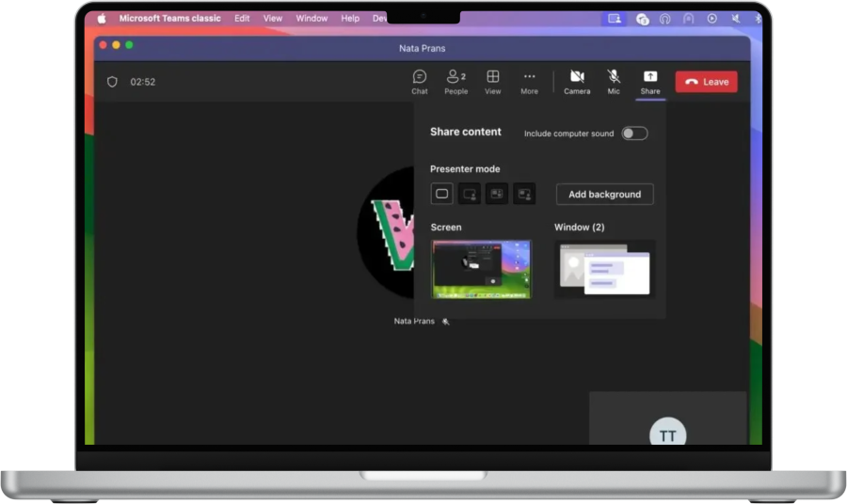Open the View layout options

coord(492,82)
